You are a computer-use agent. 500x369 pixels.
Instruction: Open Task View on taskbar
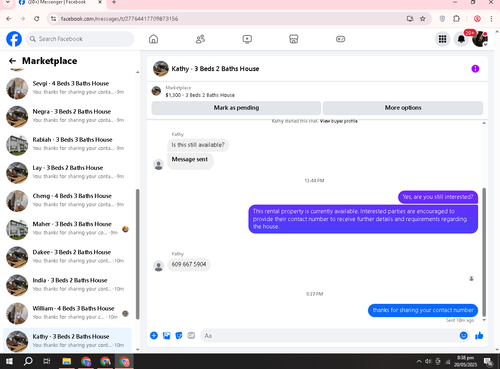point(47,361)
